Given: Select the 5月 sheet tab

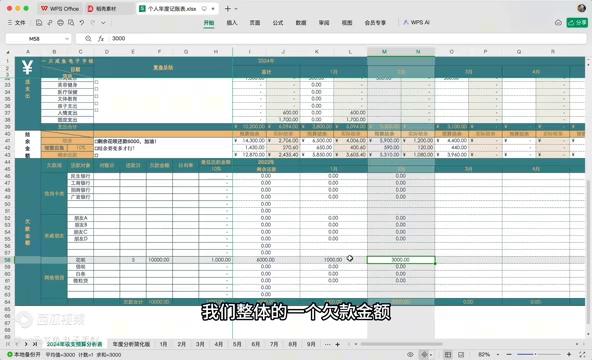Looking at the screenshot, I should coord(237,344).
